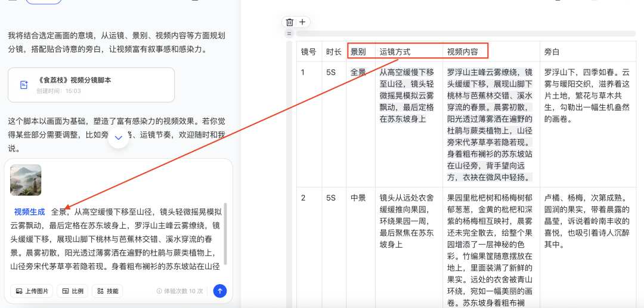Viewport: 644px width, 308px height.
Task: Click the chat paragraph starting 我将结合选定画面的意境
Action: coord(117,42)
